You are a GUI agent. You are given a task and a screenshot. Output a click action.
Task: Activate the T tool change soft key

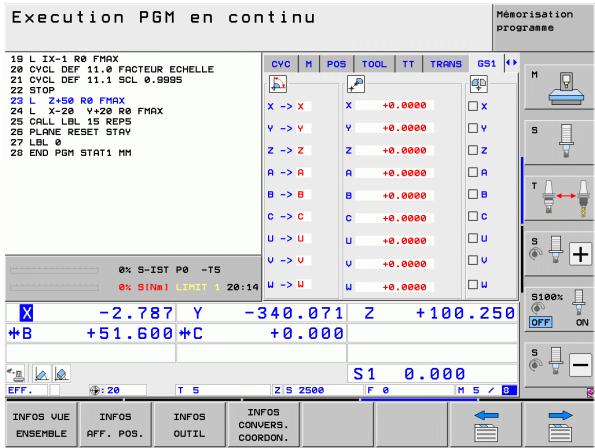pos(559,198)
